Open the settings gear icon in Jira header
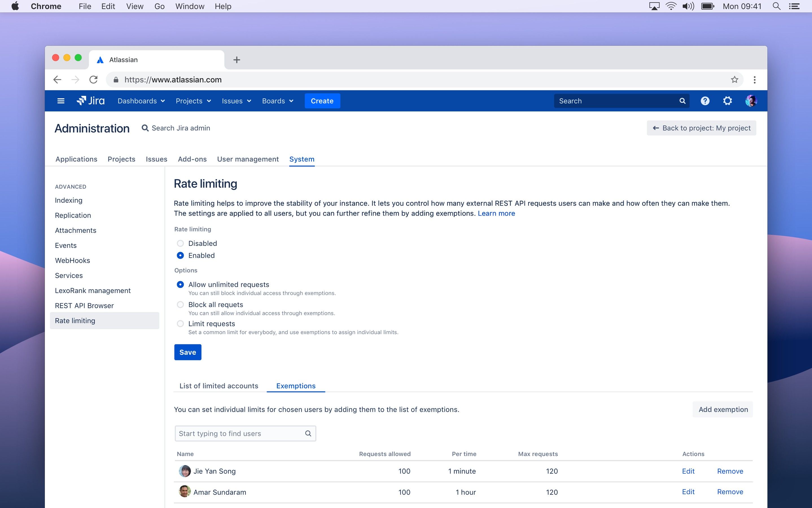The image size is (812, 508). click(x=727, y=101)
